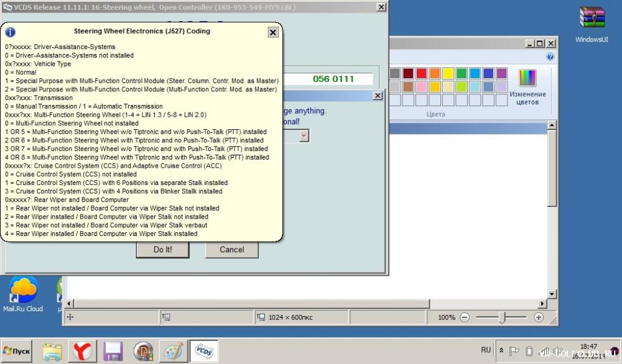Click the Цвета group label in Paint
This screenshot has height=364, width=622.
coord(435,114)
